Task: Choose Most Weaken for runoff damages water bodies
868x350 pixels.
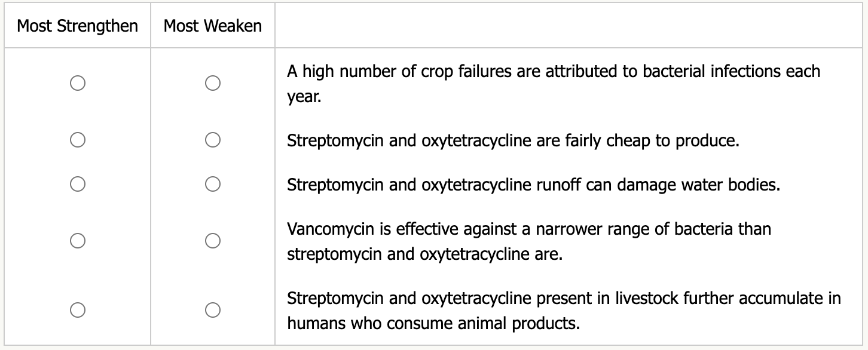Action: click(212, 184)
